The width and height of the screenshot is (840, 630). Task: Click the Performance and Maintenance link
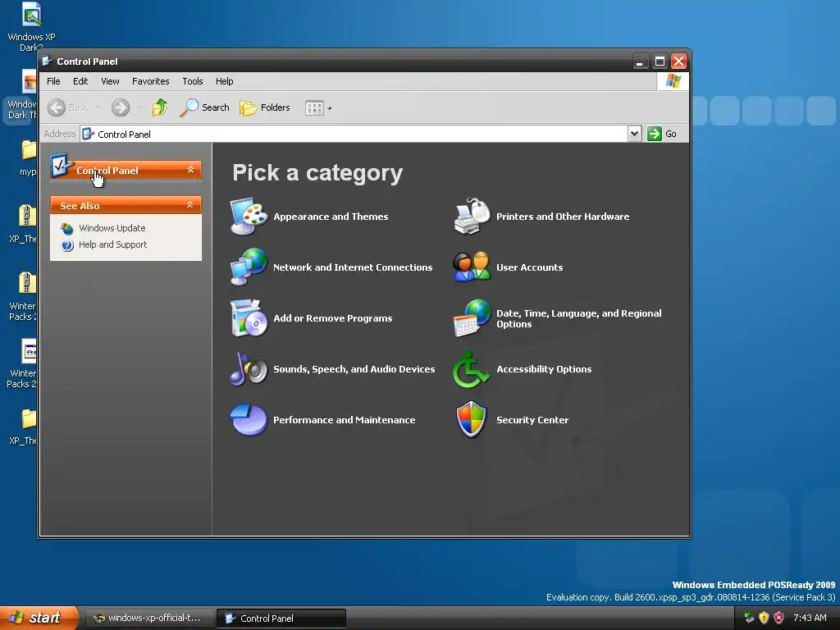click(x=344, y=420)
